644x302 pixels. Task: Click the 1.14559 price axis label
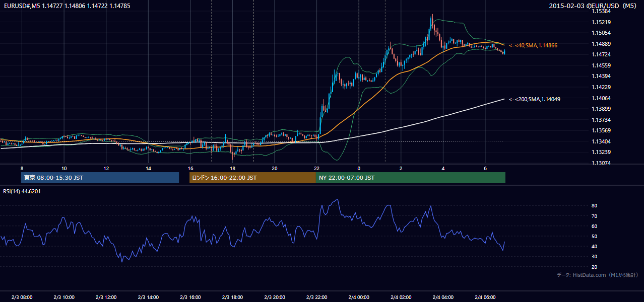[601, 65]
